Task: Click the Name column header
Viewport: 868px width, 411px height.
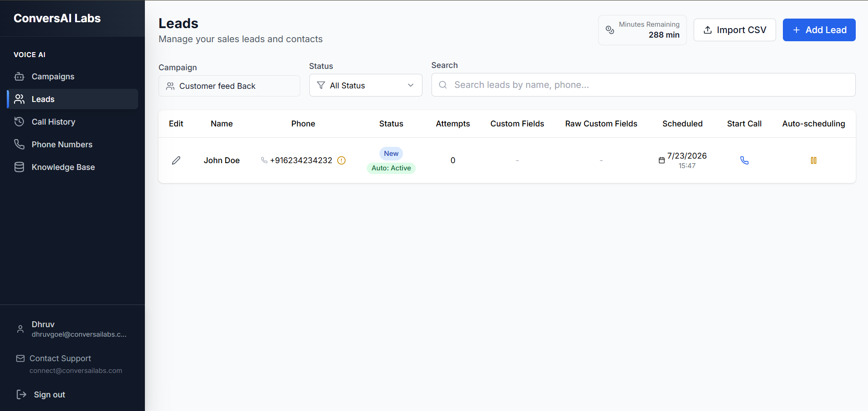Action: tap(221, 124)
